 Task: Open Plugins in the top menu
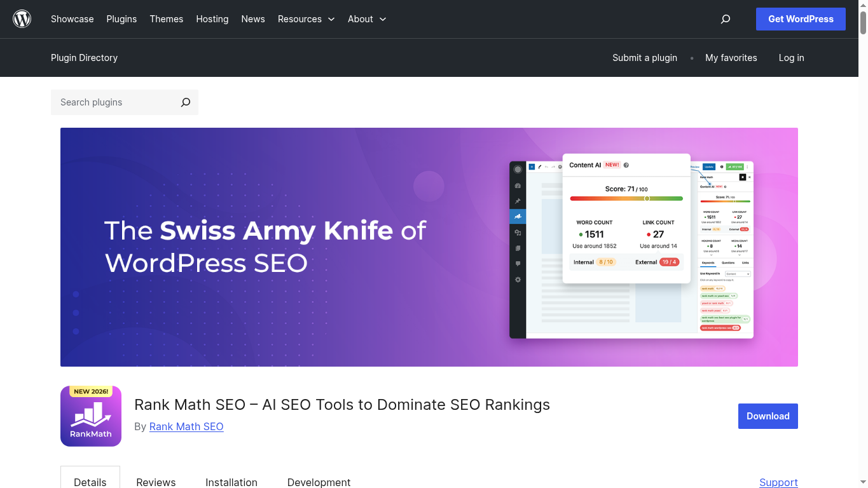[121, 19]
